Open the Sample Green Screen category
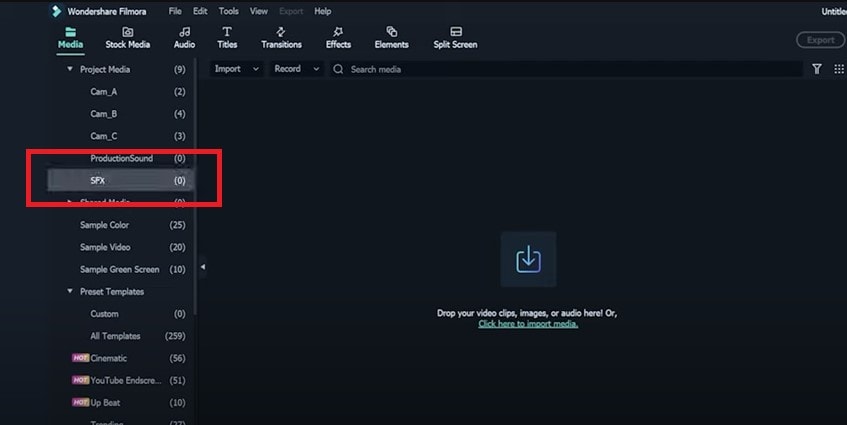The width and height of the screenshot is (847, 425). [120, 269]
